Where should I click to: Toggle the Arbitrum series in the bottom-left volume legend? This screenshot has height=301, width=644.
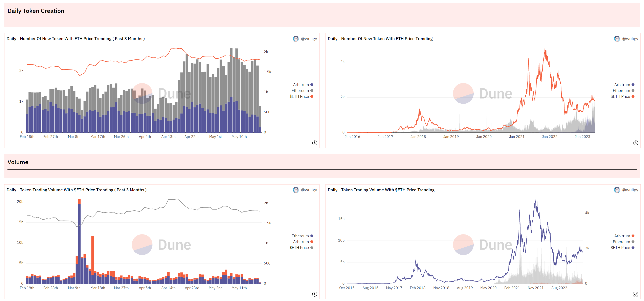(303, 242)
